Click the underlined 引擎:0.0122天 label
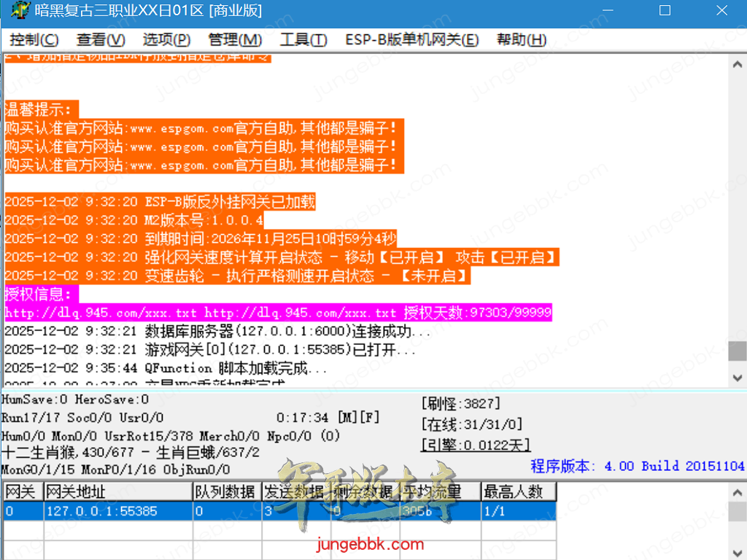747x560 pixels. point(476,445)
